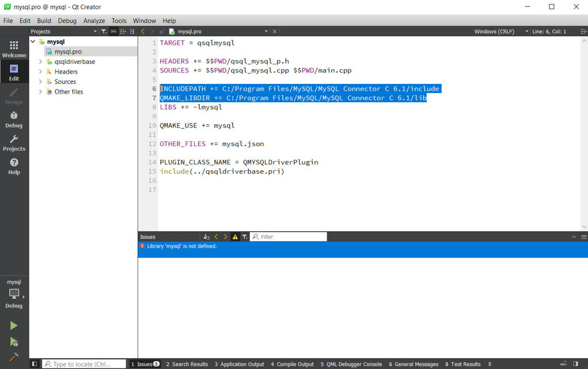This screenshot has height=369, width=588.
Task: Open the Design mode
Action: pyautogui.click(x=14, y=96)
